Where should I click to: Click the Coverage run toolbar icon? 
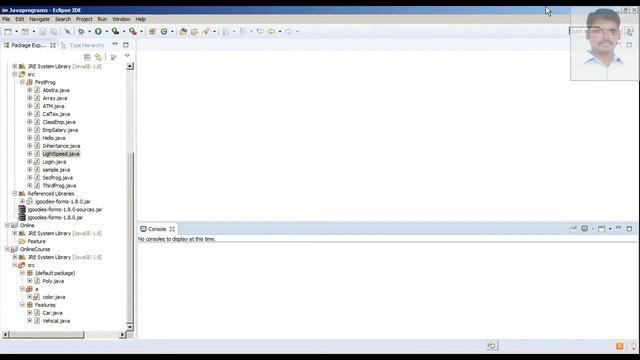(x=116, y=31)
